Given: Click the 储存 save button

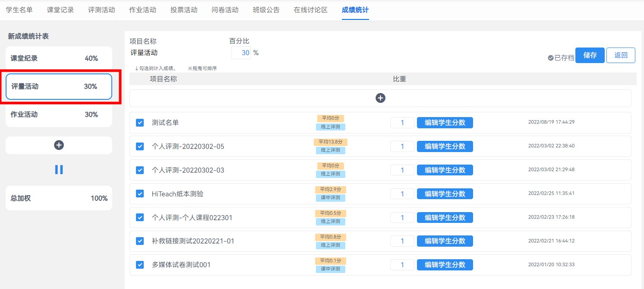Looking at the screenshot, I should coord(590,55).
